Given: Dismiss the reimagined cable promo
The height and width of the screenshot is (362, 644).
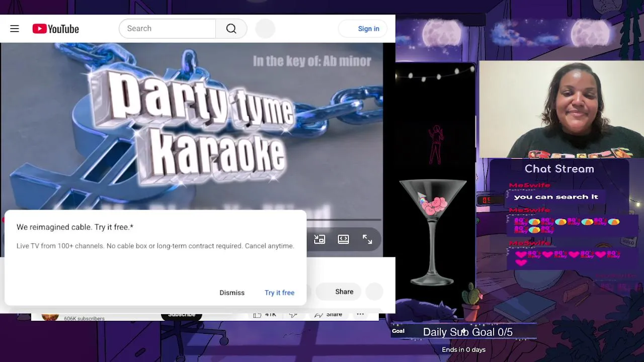Looking at the screenshot, I should (232, 293).
